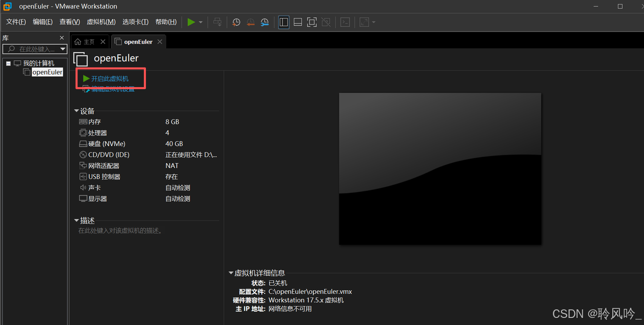This screenshot has height=325, width=644.
Task: Collapse the 我的计算机 tree node
Action: (x=9, y=63)
